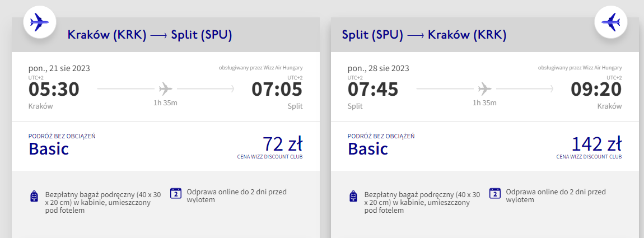This screenshot has width=644, height=238.
Task: Click the gray plane icon on outbound flight line
Action: click(x=166, y=88)
